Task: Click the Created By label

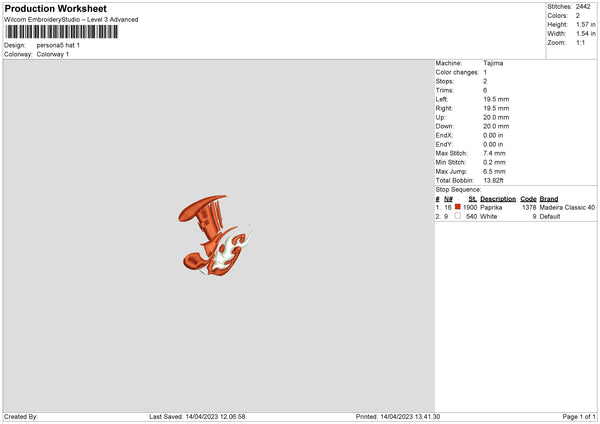Action: point(21,417)
